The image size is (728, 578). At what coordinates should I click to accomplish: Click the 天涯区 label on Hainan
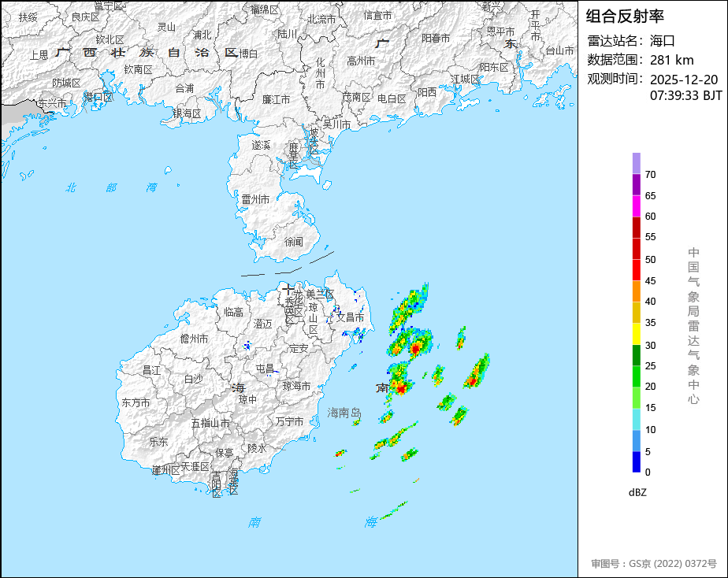coord(195,466)
